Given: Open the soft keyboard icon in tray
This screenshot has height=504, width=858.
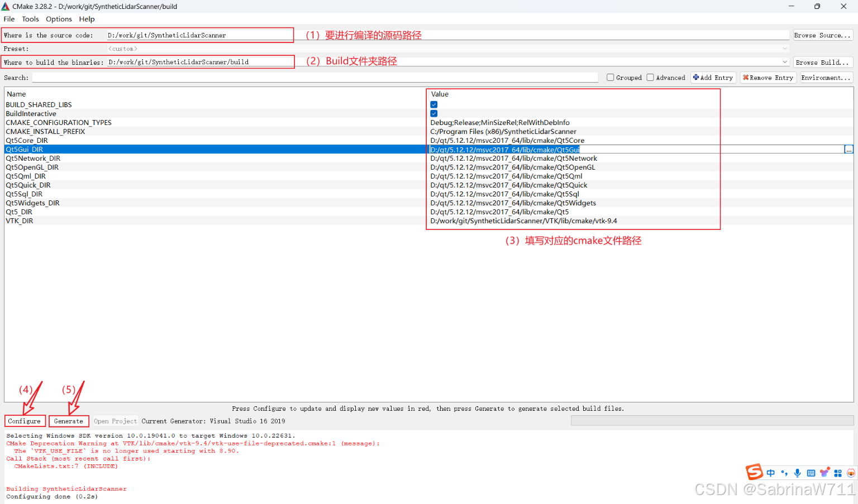Looking at the screenshot, I should pos(811,472).
